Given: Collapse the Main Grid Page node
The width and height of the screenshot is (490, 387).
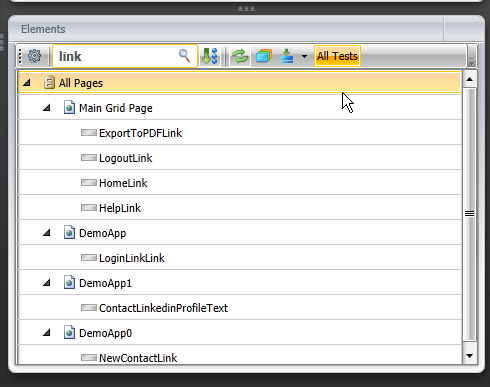Looking at the screenshot, I should [x=47, y=108].
